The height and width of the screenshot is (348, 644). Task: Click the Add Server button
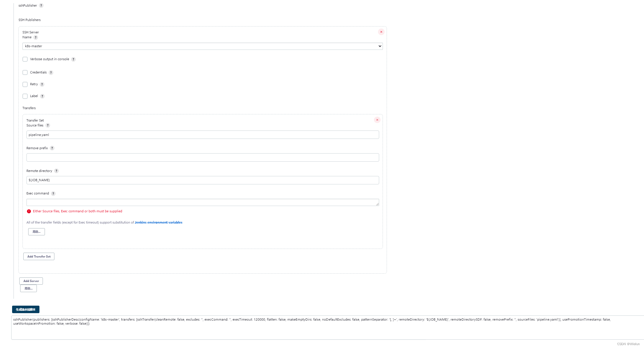coord(31,281)
